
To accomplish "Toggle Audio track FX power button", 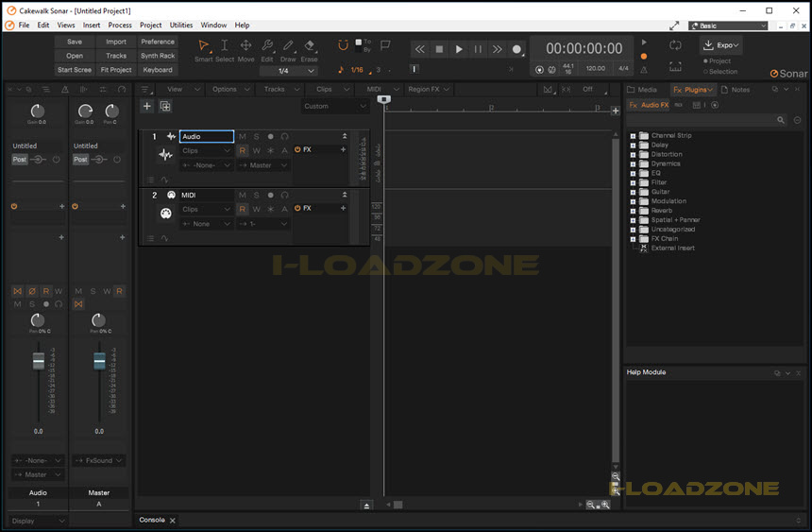I will pyautogui.click(x=297, y=149).
